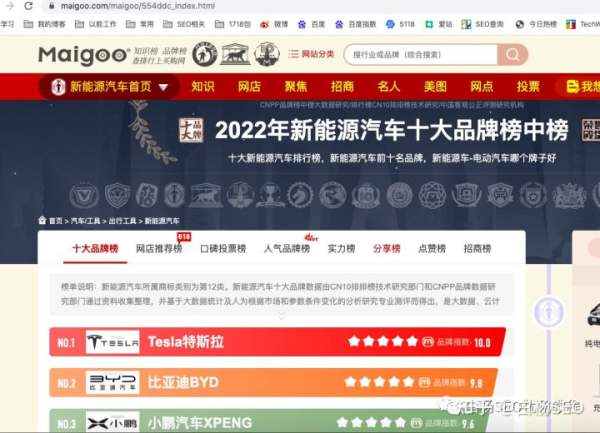The image size is (600, 433).
Task: Open the 名人 navigation item
Action: [388, 87]
